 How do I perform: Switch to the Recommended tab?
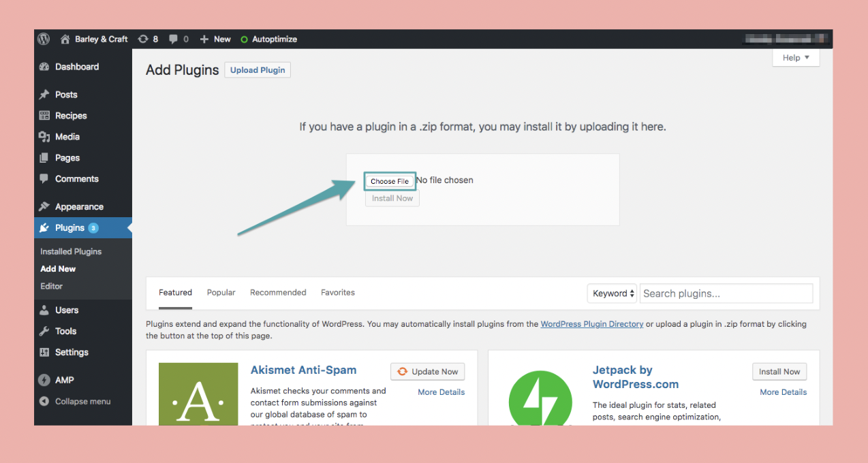point(278,293)
